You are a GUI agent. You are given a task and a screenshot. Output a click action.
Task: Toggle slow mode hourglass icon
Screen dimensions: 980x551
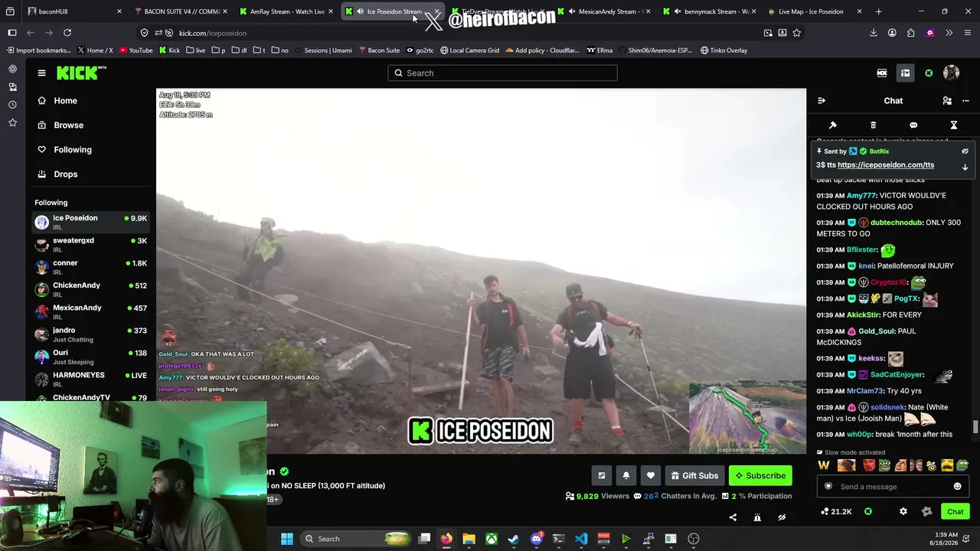tap(954, 125)
